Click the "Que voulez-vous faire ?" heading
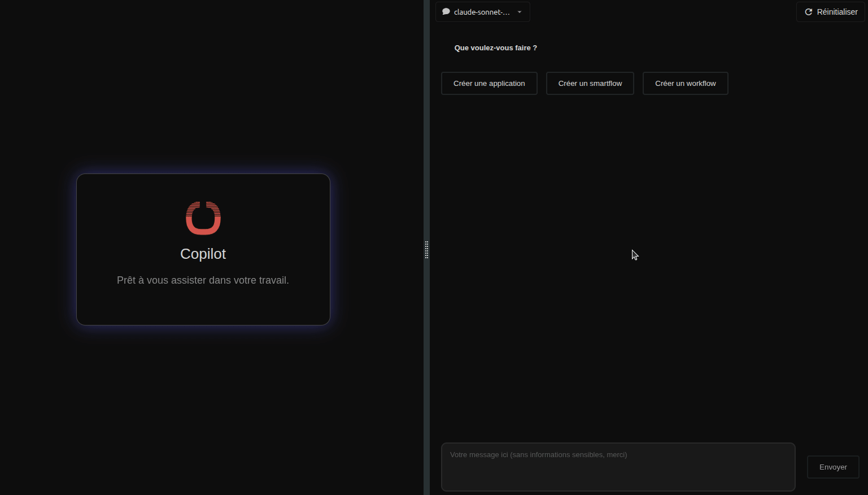Viewport: 868px width, 495px height. [495, 48]
